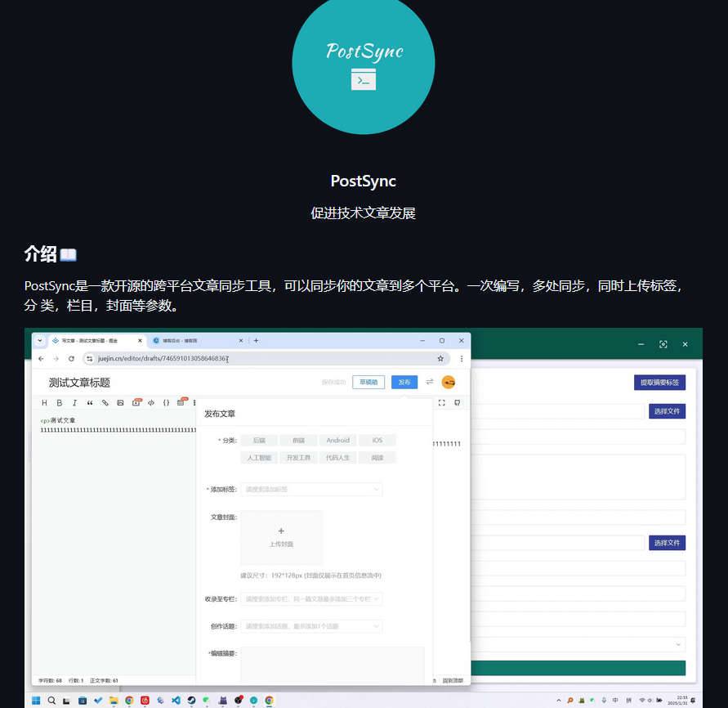Open the Chrome three-dot menu
The image size is (728, 708).
pos(462,359)
